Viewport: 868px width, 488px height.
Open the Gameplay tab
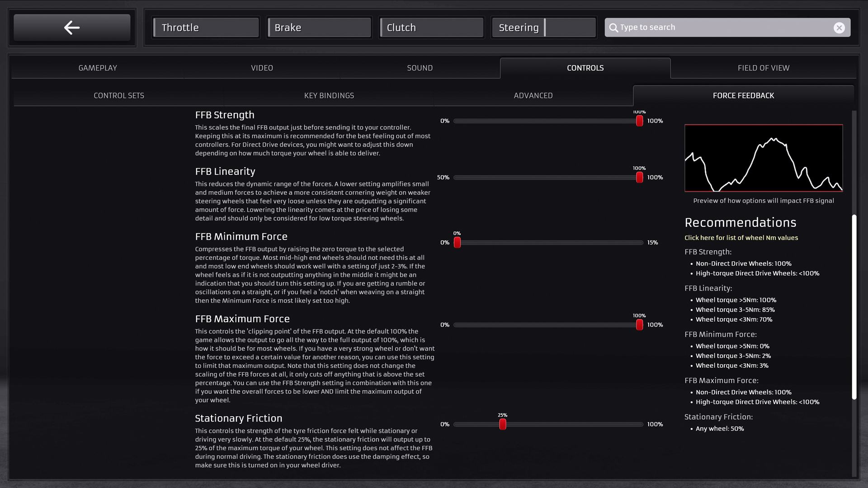coord(98,68)
